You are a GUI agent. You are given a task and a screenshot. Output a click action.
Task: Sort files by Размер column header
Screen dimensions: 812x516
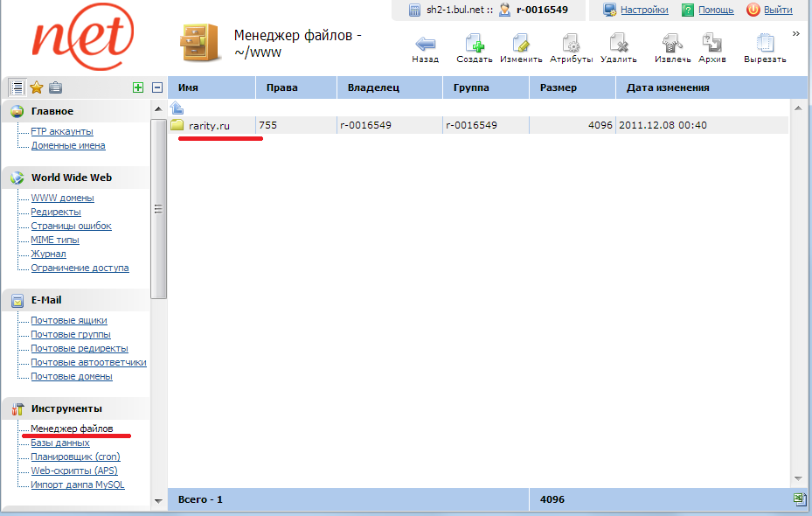tap(559, 87)
